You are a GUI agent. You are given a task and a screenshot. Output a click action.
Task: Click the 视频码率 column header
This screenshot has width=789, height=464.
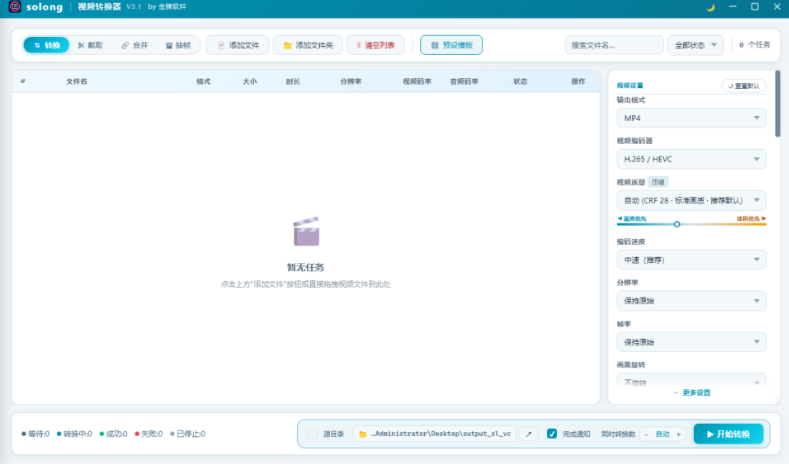point(417,82)
